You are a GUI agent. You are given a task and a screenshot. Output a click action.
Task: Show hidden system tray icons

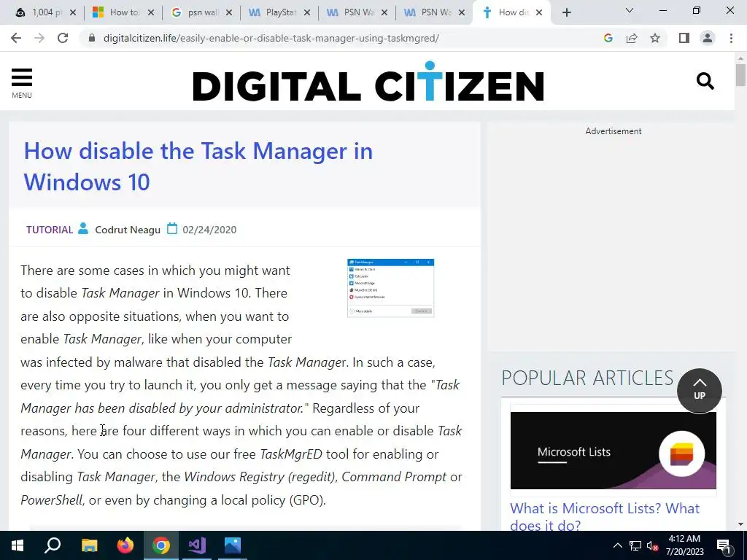(617, 545)
